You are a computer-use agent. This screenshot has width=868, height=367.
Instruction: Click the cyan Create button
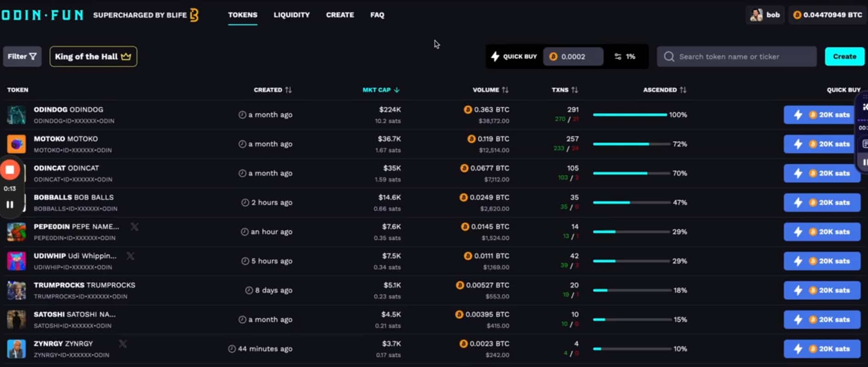point(844,56)
